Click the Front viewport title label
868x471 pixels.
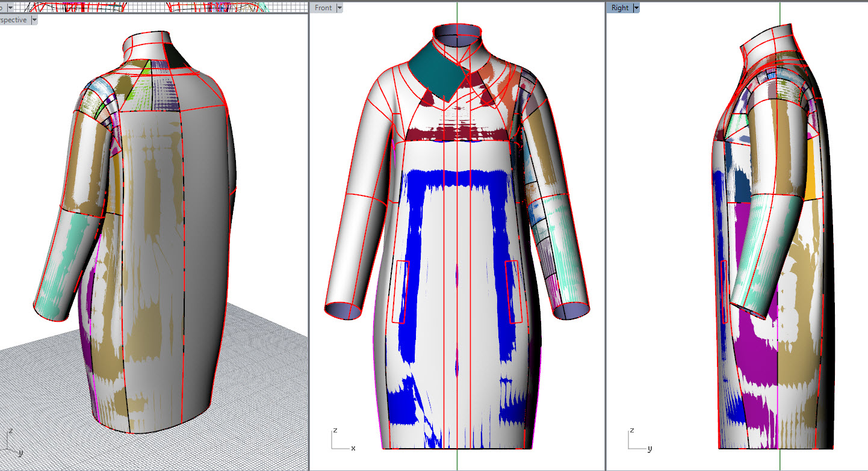[x=323, y=8]
